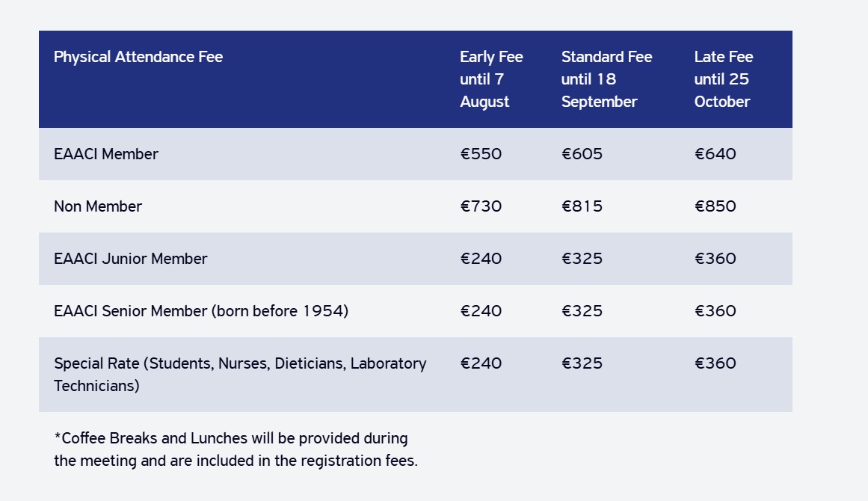This screenshot has height=501, width=868.
Task: Select the €730 Non Member early fee
Action: click(x=481, y=206)
